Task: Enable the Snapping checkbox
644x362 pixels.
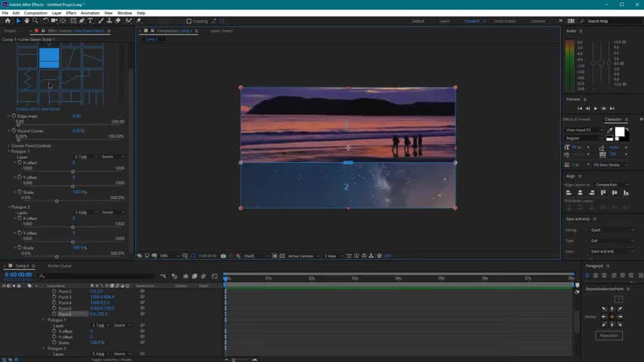Action: pos(188,21)
